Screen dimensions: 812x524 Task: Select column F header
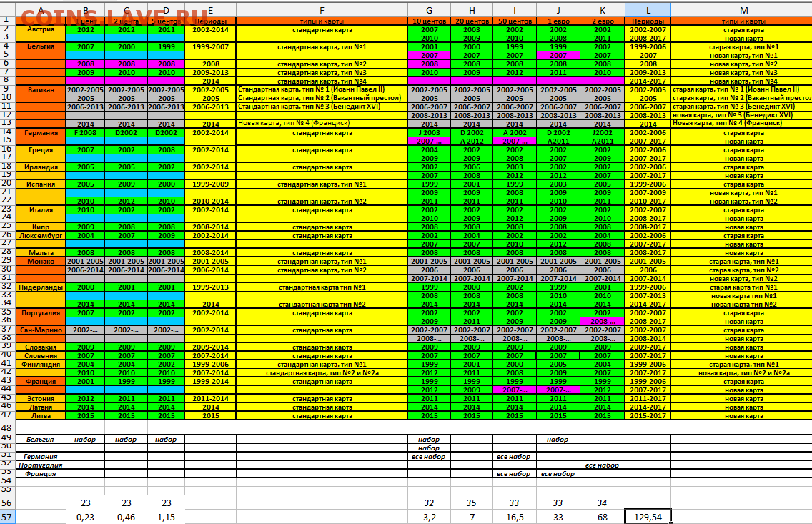322,10
